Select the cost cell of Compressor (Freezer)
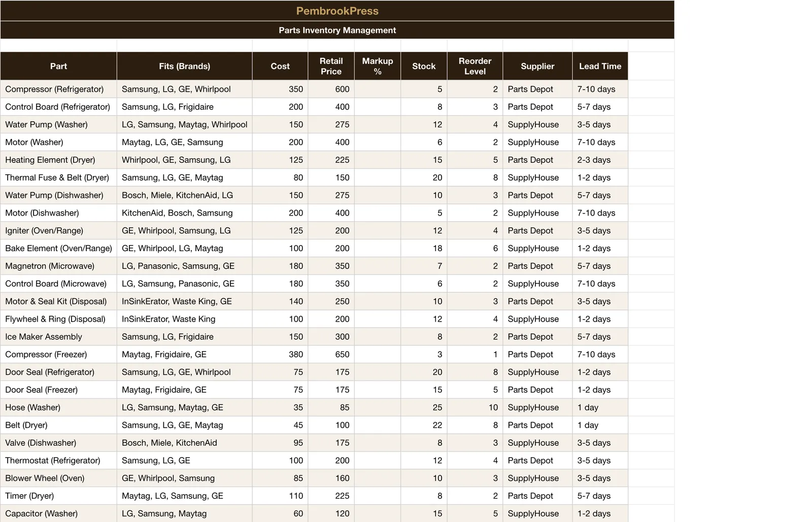 (x=280, y=355)
